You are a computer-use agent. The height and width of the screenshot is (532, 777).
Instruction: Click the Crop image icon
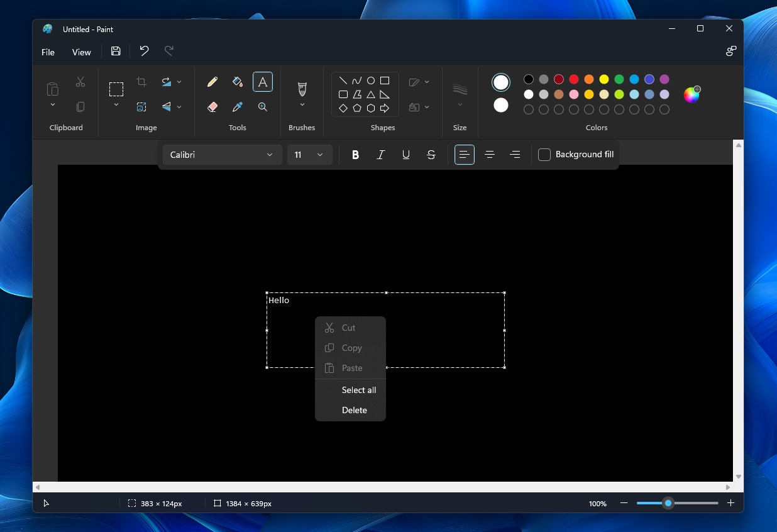coord(141,82)
